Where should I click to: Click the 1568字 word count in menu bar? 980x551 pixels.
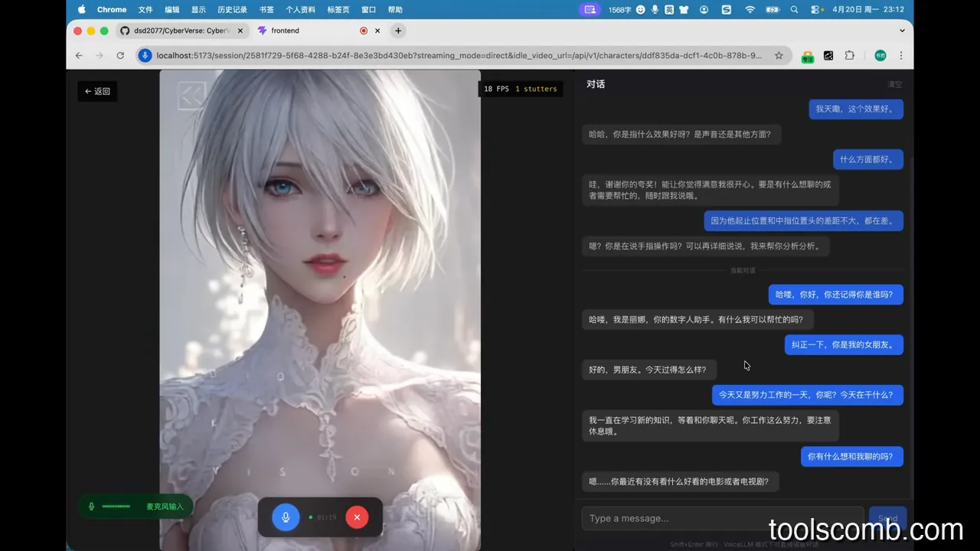(x=619, y=9)
